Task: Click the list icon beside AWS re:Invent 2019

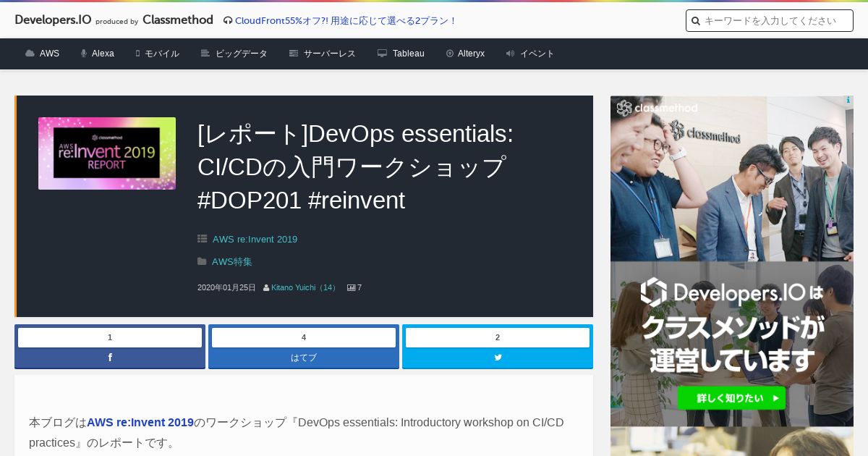Action: [203, 239]
